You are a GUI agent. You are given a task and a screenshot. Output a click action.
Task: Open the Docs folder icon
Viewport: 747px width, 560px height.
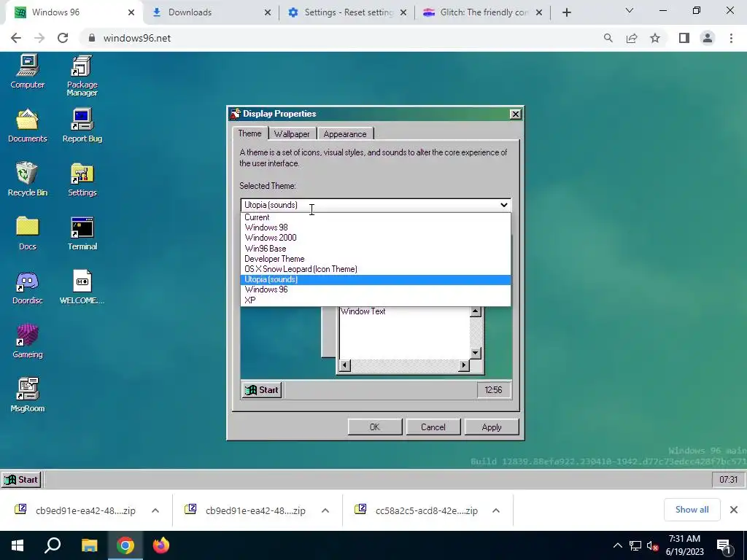28,233
